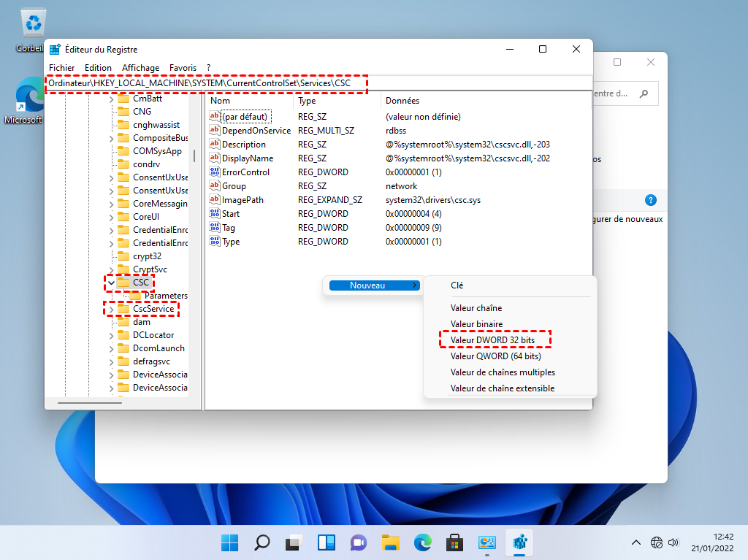This screenshot has width=748, height=560.
Task: Select the ErrorControl DWORD value icon
Action: click(x=215, y=172)
